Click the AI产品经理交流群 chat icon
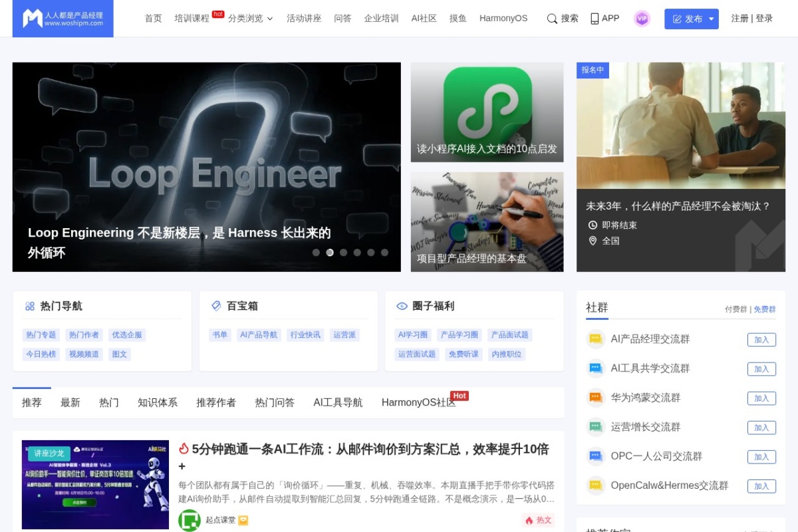 click(595, 339)
